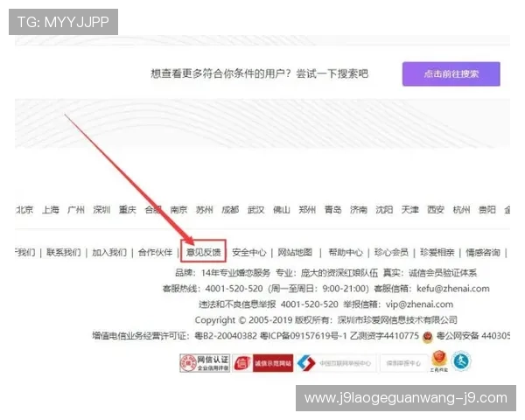
Task: Open the 安全中心 footer link
Action: tap(249, 252)
